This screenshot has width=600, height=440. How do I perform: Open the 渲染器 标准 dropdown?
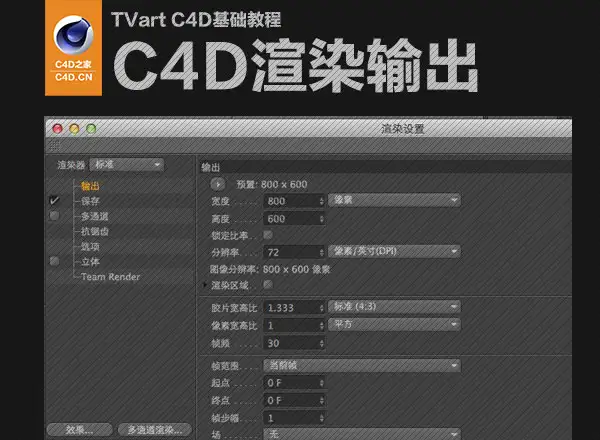pos(127,165)
